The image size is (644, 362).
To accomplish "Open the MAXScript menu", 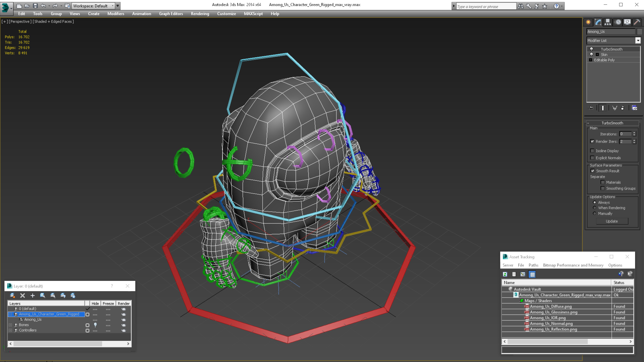I will pos(253,14).
